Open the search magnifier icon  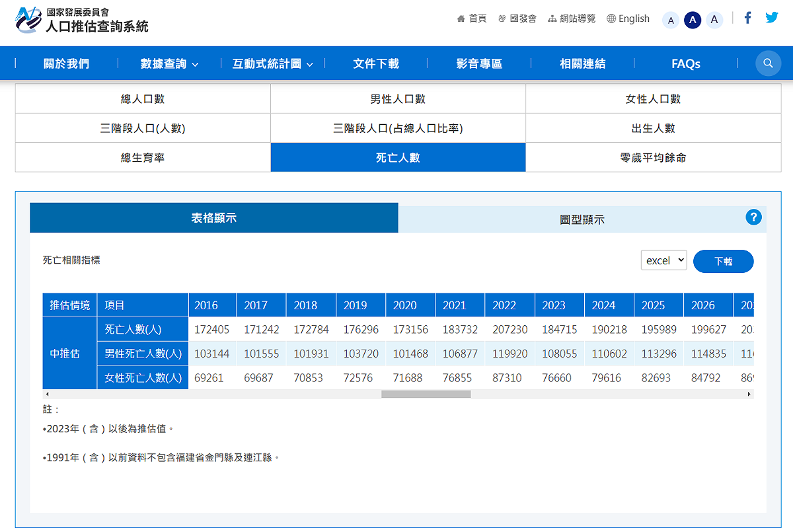click(x=768, y=63)
